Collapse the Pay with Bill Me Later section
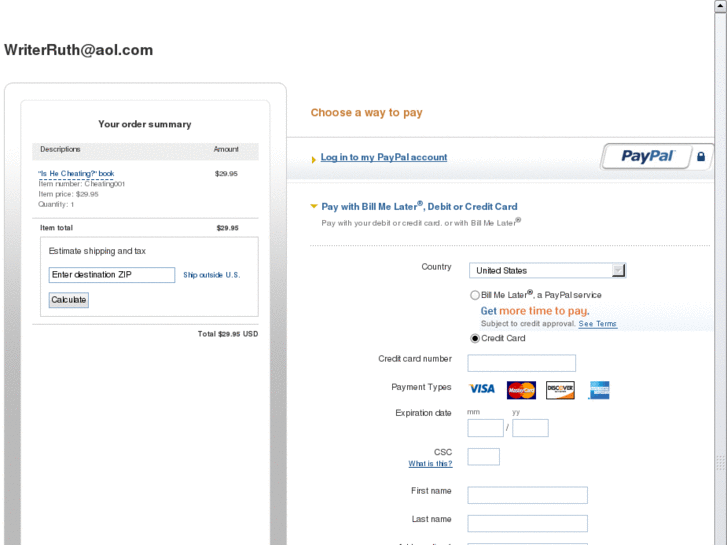This screenshot has width=727, height=545. pyautogui.click(x=314, y=206)
